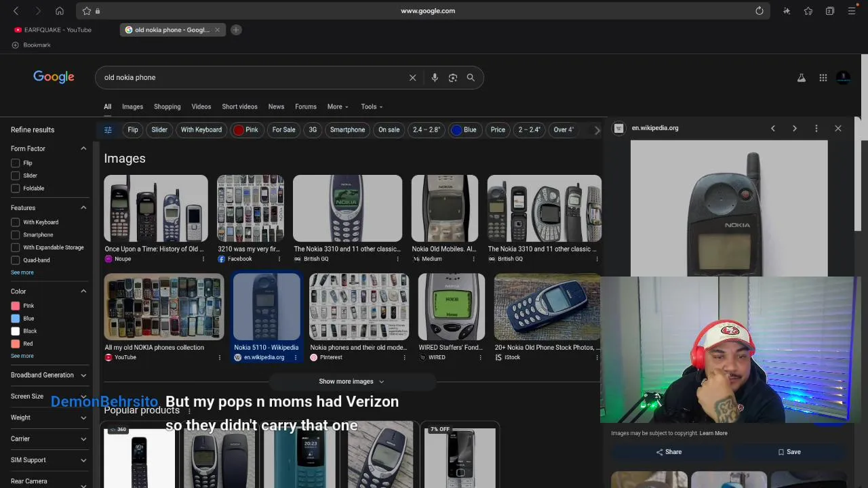This screenshot has height=488, width=868.
Task: Open the More search dropdown
Action: tap(338, 106)
